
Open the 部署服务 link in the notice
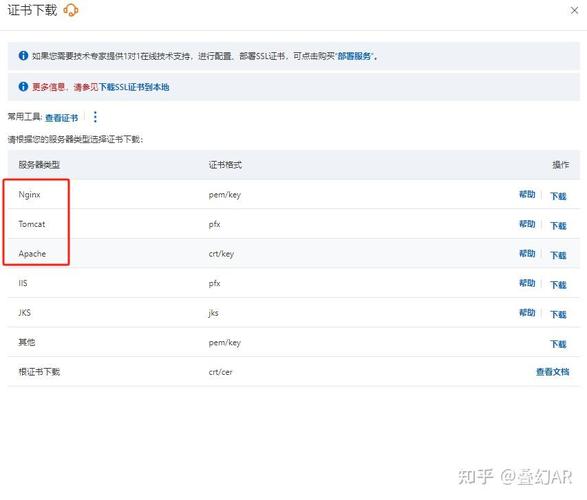coord(355,56)
